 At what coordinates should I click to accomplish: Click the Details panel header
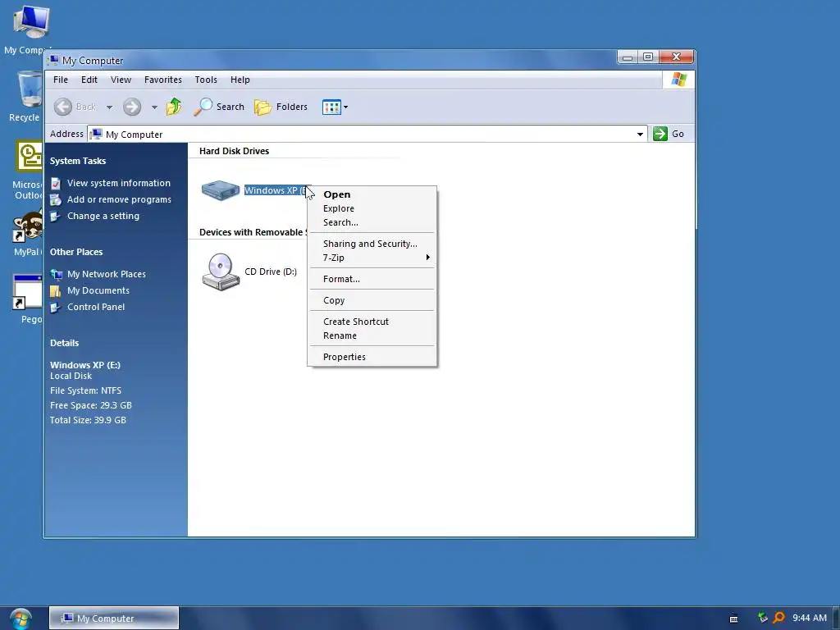[64, 343]
